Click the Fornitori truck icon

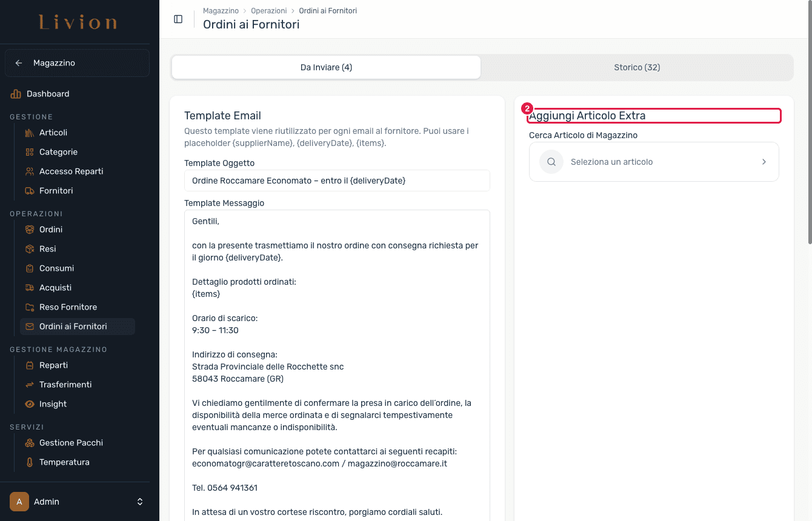click(30, 191)
